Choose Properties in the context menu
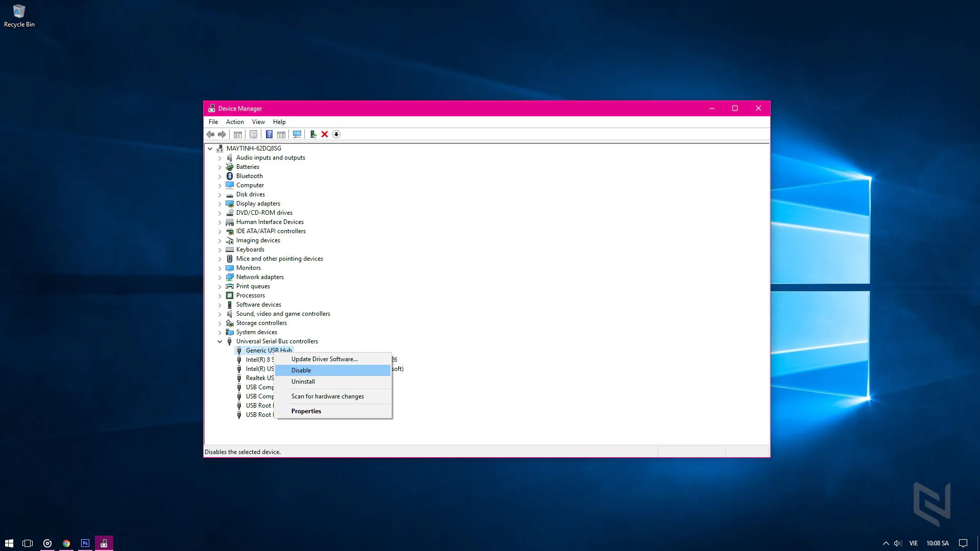980x551 pixels. point(333,411)
